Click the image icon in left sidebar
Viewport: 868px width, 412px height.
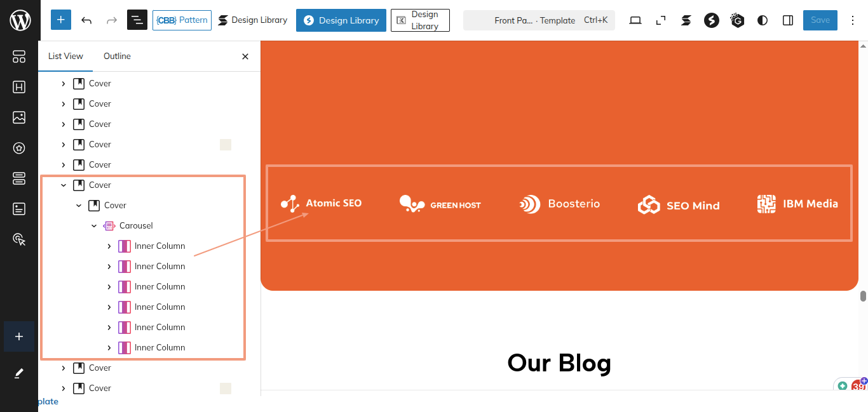pos(19,117)
